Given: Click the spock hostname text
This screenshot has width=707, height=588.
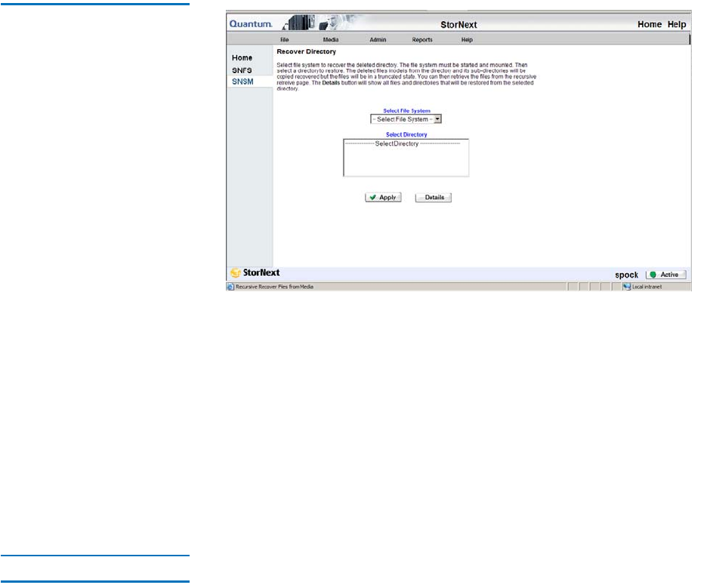Looking at the screenshot, I should pos(626,275).
